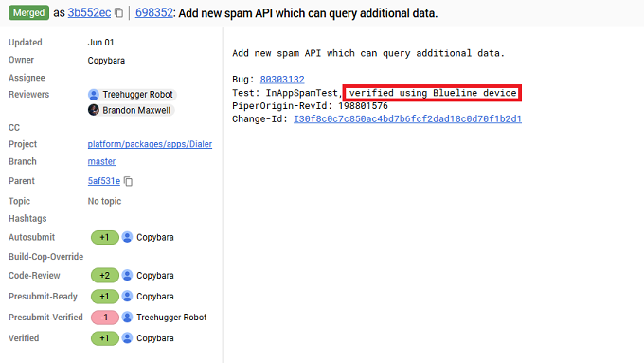The height and width of the screenshot is (363, 644).
Task: Click Brandon Maxwell profile avatar
Action: (x=94, y=110)
